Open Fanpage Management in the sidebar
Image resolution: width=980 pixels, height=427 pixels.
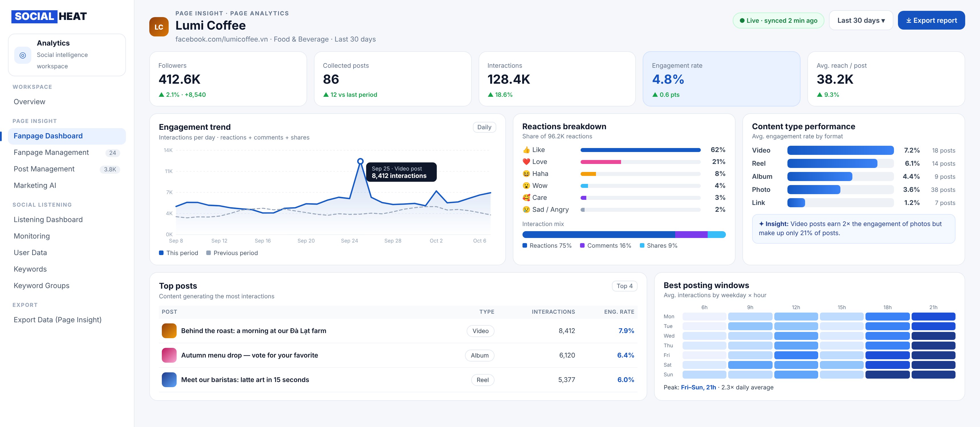pyautogui.click(x=67, y=153)
